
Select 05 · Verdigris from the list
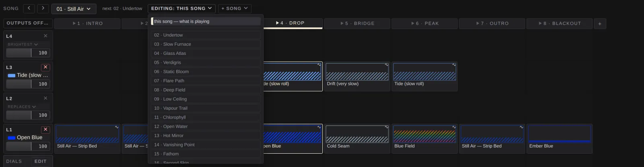click(x=206, y=63)
